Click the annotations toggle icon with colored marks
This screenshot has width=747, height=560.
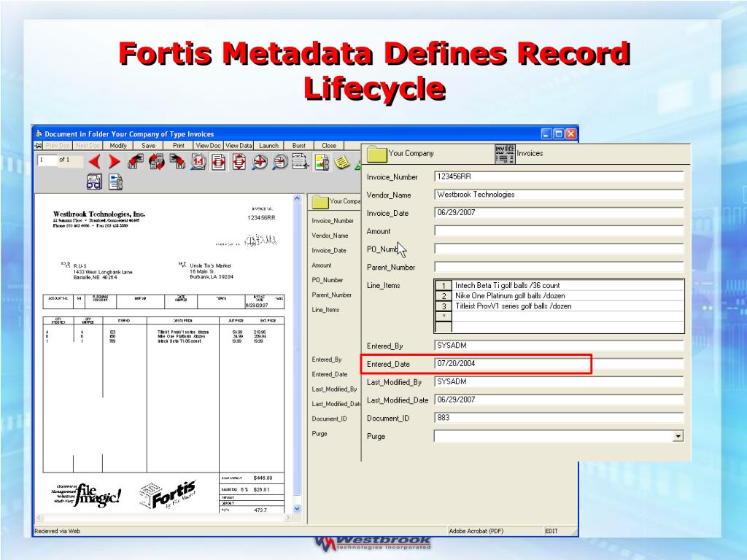(x=322, y=162)
